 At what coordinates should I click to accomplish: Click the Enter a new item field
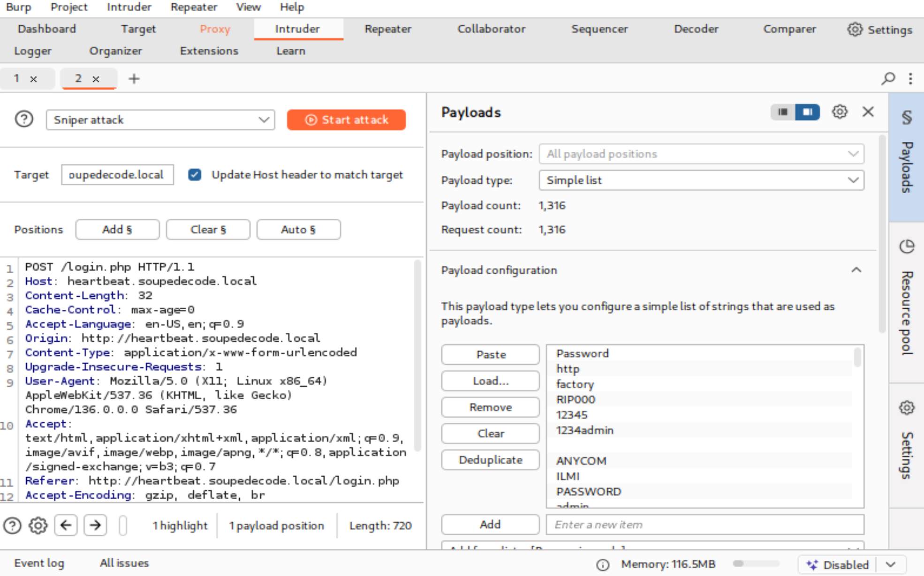pos(705,524)
